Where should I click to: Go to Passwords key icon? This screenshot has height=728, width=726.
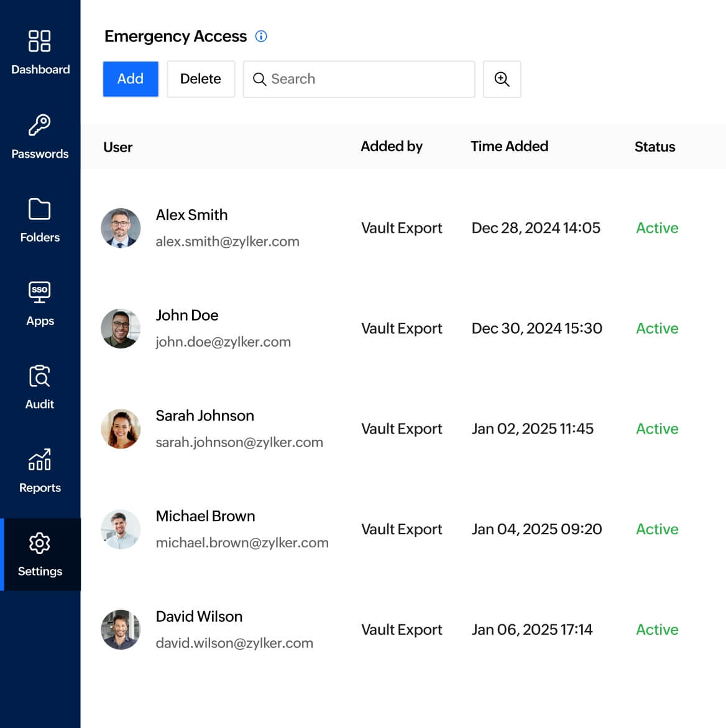tap(40, 125)
